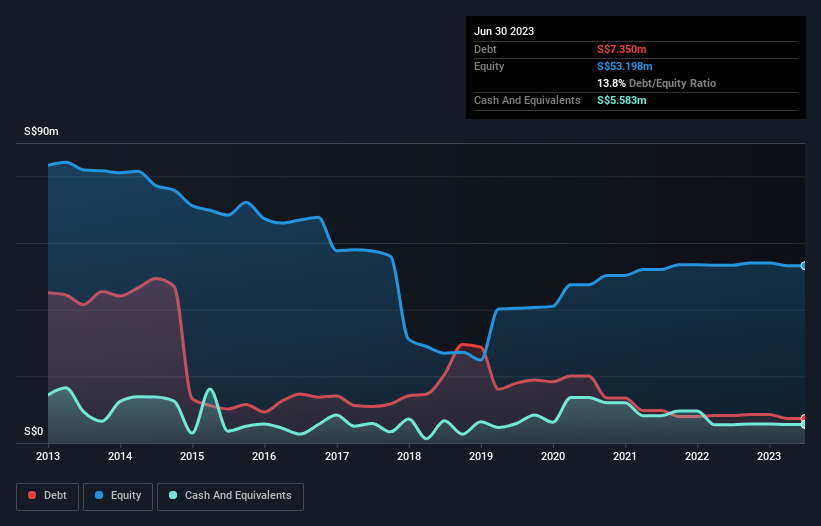Click the 2014 x-axis label
821x526 pixels.
tap(120, 456)
